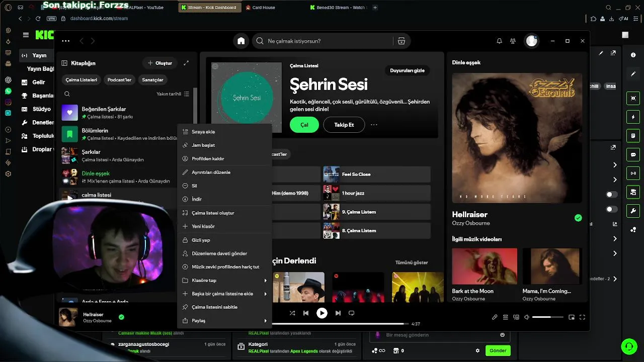Expand the Paylaş submenu
644x362 pixels.
coord(224,321)
